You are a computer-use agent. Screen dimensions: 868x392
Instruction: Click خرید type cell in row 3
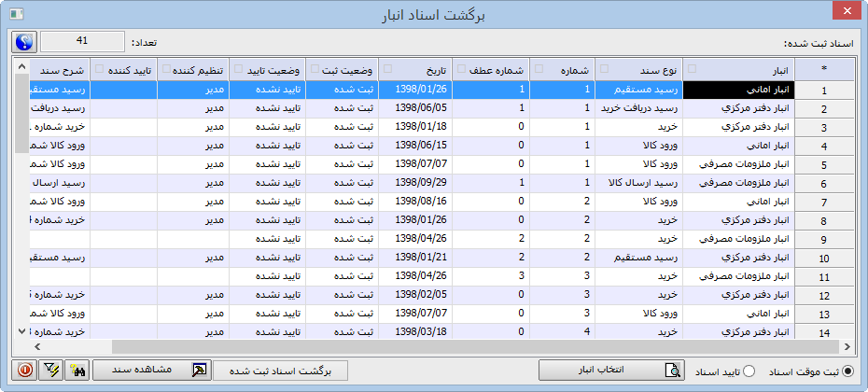coord(638,127)
